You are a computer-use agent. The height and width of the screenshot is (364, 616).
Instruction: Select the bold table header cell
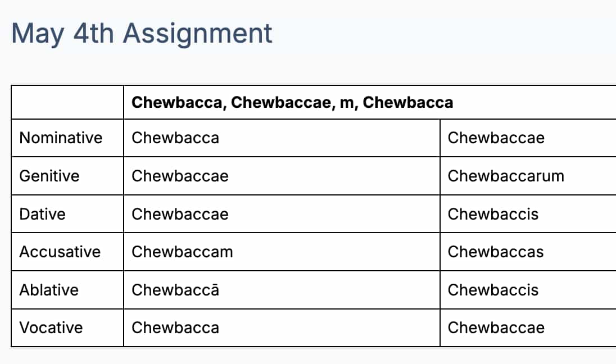coord(370,102)
